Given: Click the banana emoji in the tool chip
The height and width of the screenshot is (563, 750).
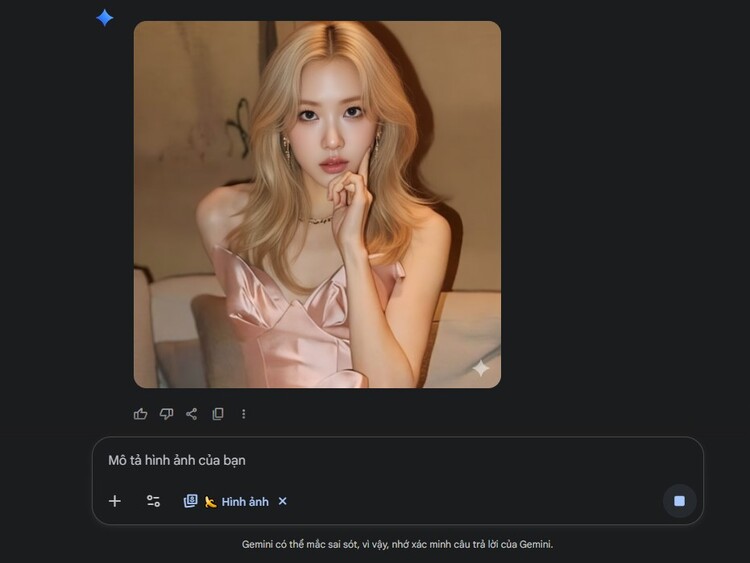Looking at the screenshot, I should pos(211,502).
